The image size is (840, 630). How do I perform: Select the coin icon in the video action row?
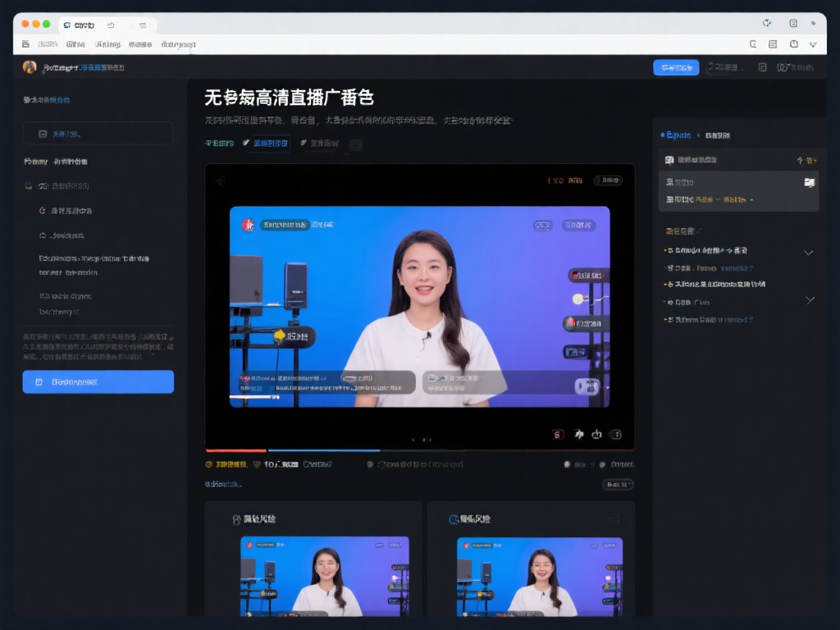(x=234, y=463)
